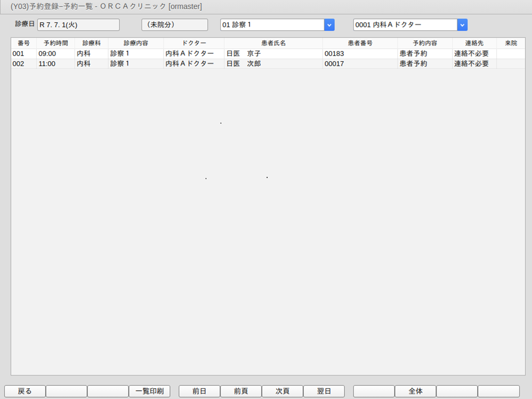Screen dimensions: 532x399
Task: Expand the 内科Aドクター doctor dropdown
Action: 462,25
